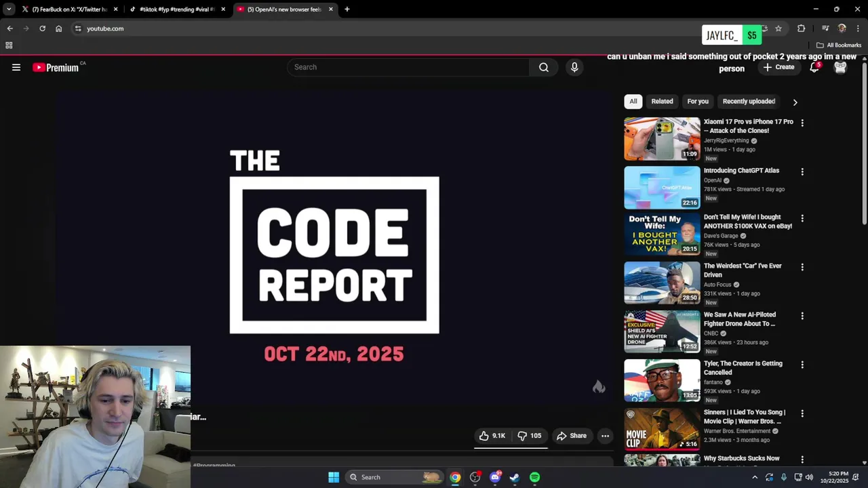
Task: Open a new browser tab
Action: coord(347,9)
